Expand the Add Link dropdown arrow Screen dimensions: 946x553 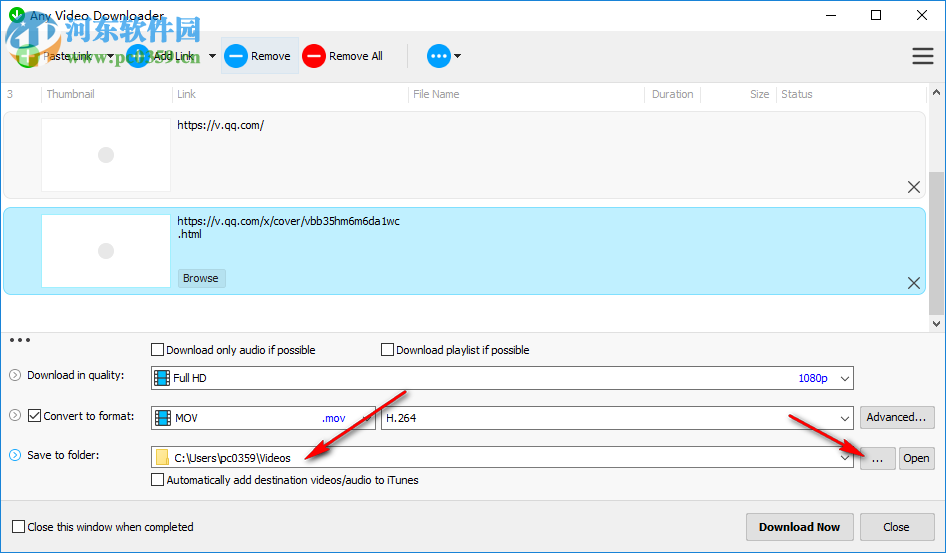212,56
